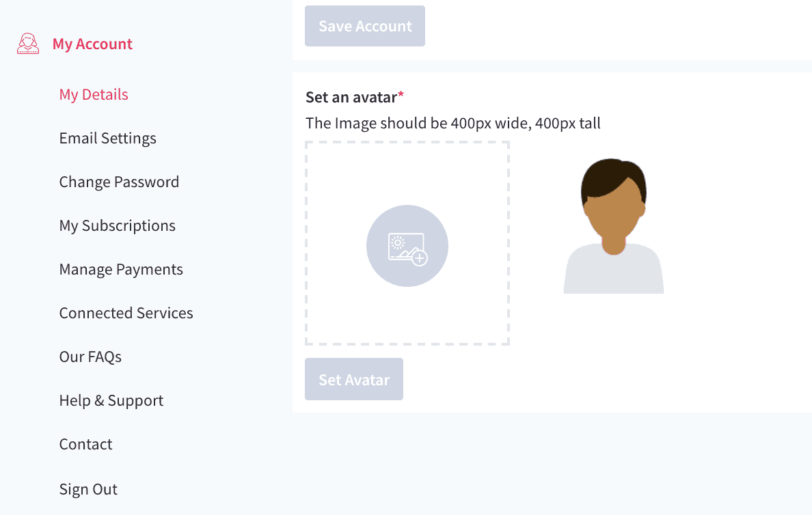
Task: Open Email Settings
Action: tap(107, 138)
